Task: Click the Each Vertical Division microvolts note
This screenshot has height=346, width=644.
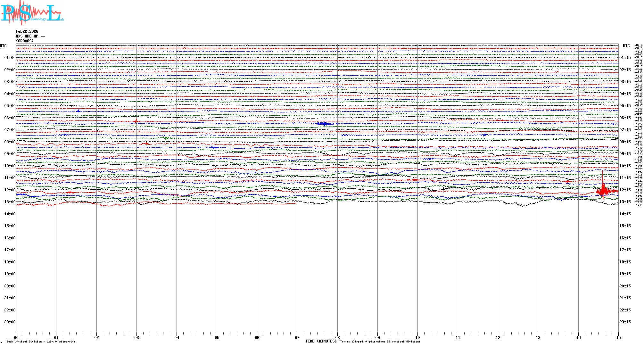Action: pyautogui.click(x=41, y=342)
